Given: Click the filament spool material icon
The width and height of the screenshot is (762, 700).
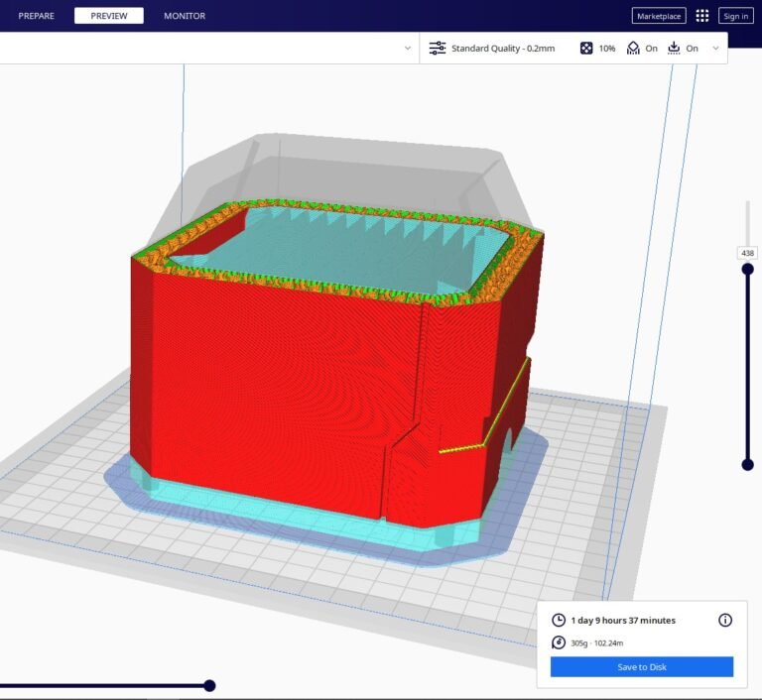Looking at the screenshot, I should (x=560, y=642).
